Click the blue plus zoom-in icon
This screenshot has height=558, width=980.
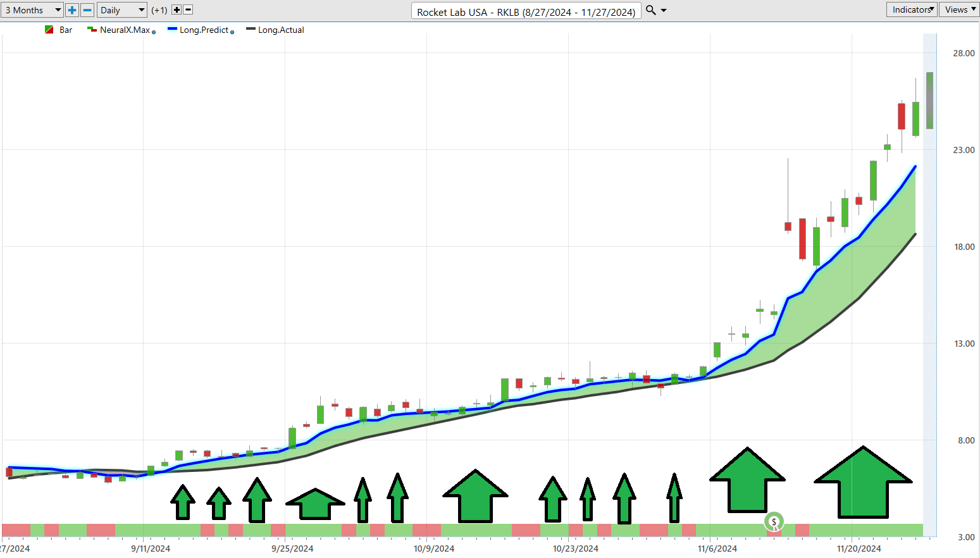[x=72, y=10]
